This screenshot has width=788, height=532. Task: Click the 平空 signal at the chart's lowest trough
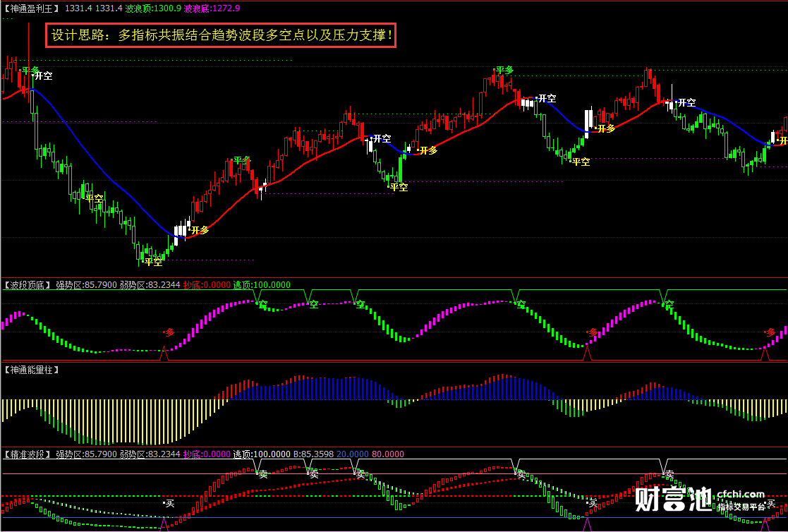(154, 262)
